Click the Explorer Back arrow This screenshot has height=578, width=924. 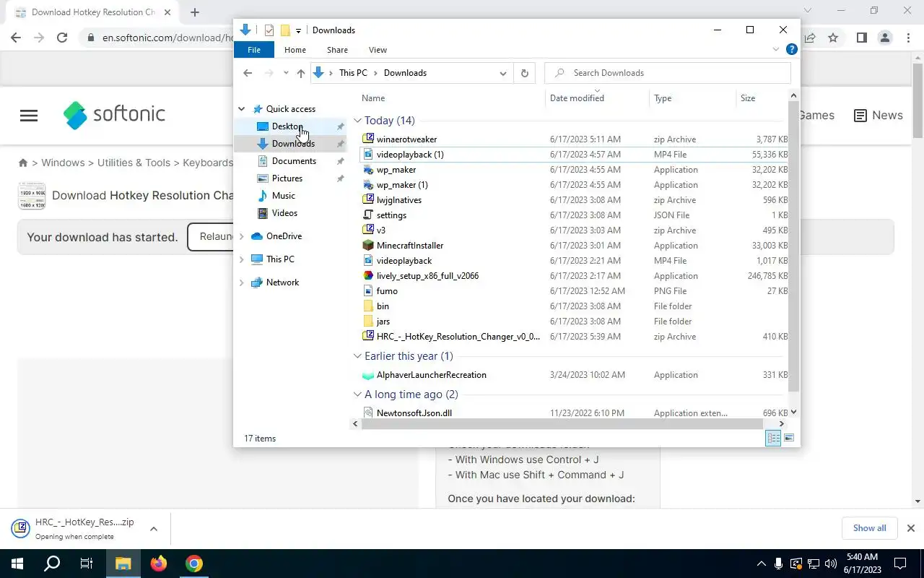click(x=248, y=73)
